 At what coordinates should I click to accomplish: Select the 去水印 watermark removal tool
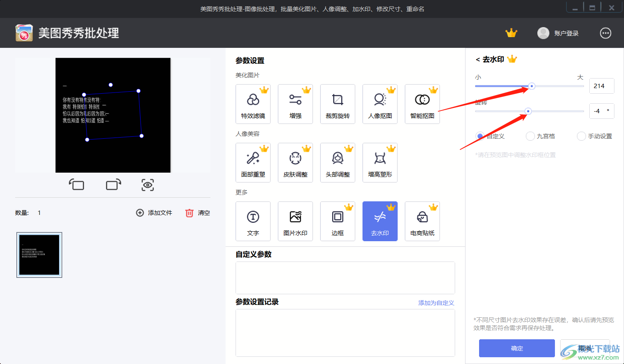[380, 221]
